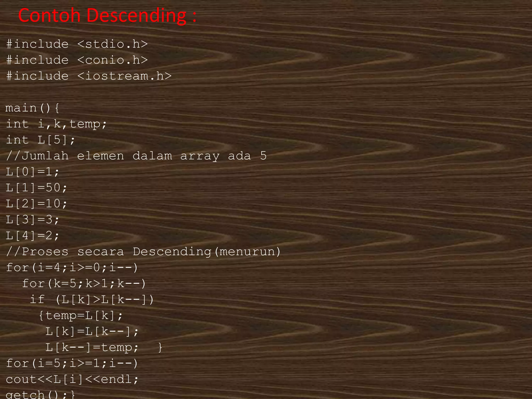Viewport: 532px width, 399px height.
Task: Click the 'for(k=5;k>1;k--)' inner loop
Action: (x=84, y=283)
